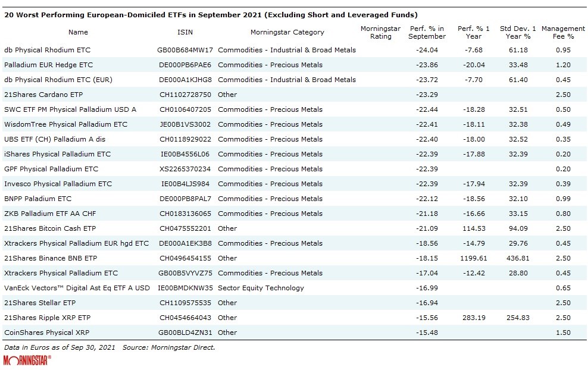
Task: Select the Std Dev. 1 Year % header
Action: point(517,32)
